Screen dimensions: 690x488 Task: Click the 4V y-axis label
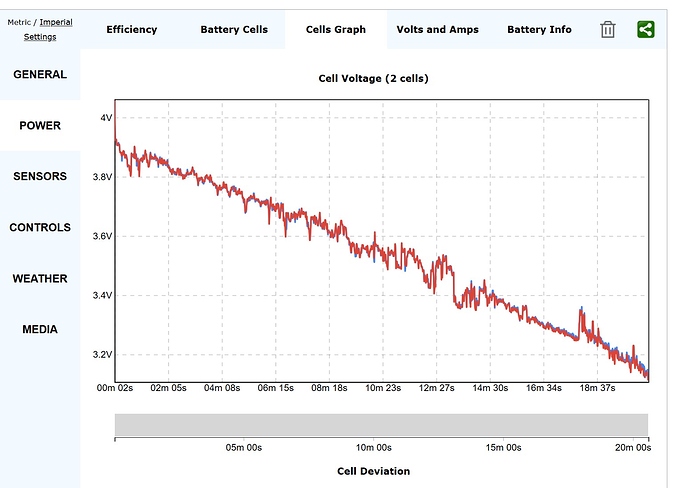[x=106, y=118]
